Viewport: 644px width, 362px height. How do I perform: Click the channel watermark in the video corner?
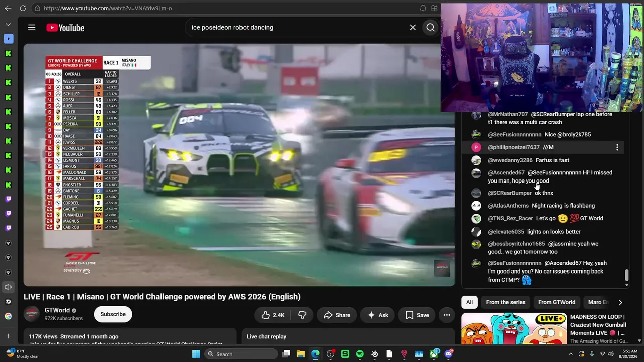(x=442, y=267)
